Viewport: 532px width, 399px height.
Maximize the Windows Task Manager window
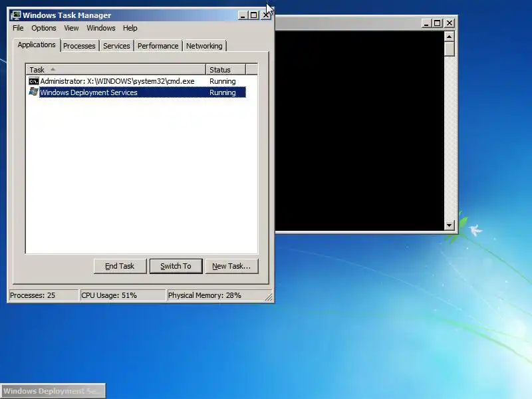(253, 15)
